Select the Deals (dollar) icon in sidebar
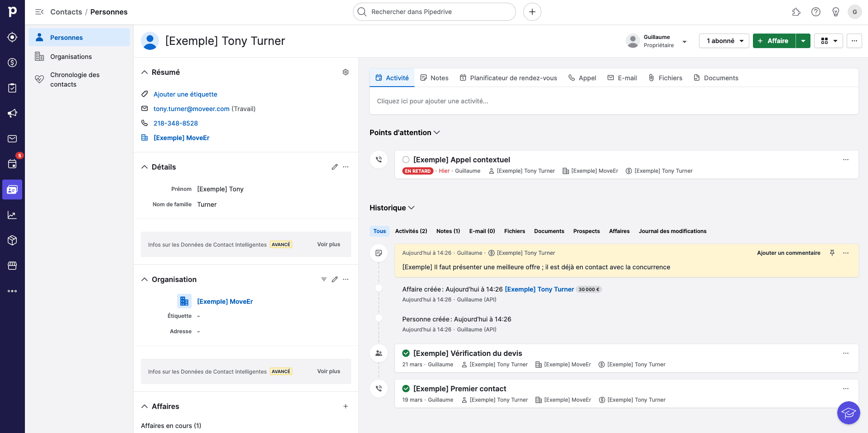 [12, 63]
